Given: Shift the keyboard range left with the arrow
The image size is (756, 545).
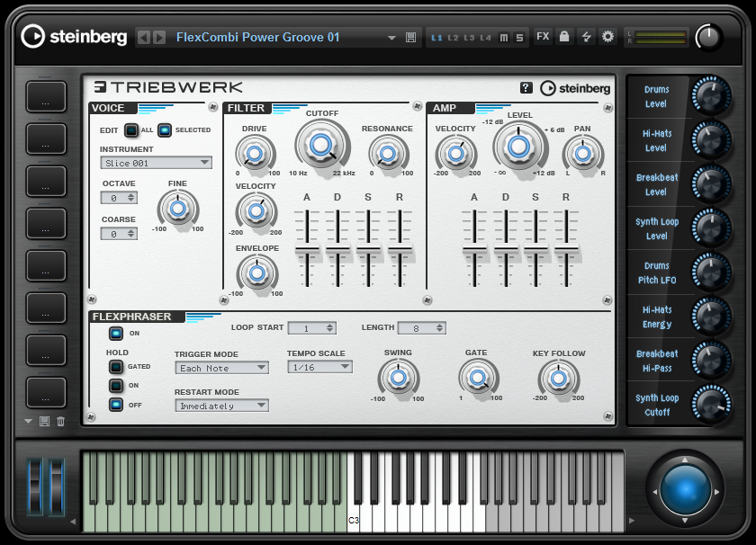Looking at the screenshot, I should [x=73, y=521].
